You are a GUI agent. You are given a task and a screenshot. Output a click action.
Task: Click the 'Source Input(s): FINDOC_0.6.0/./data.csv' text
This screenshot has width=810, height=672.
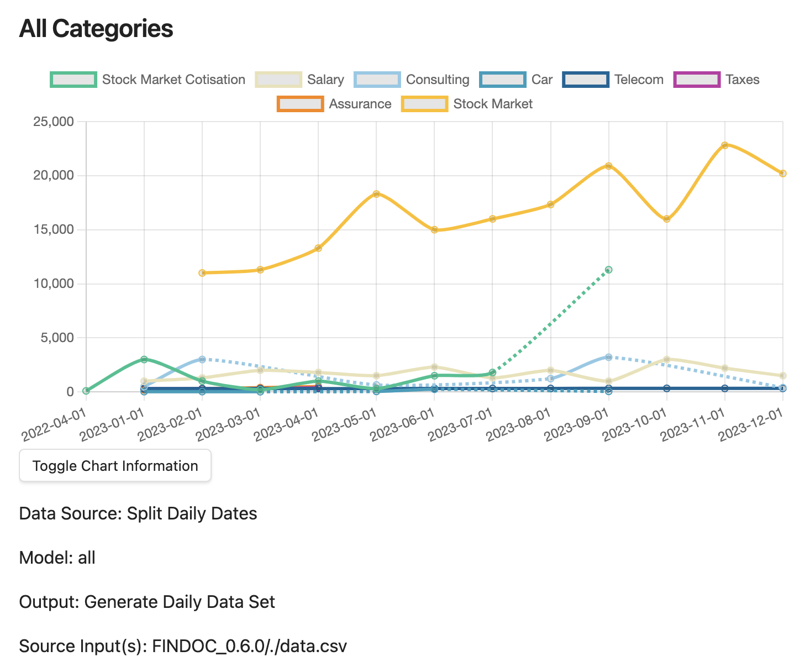click(x=183, y=646)
